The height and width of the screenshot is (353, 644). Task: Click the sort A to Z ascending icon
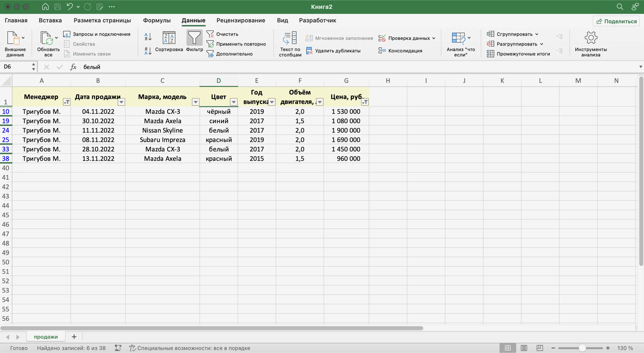click(148, 37)
